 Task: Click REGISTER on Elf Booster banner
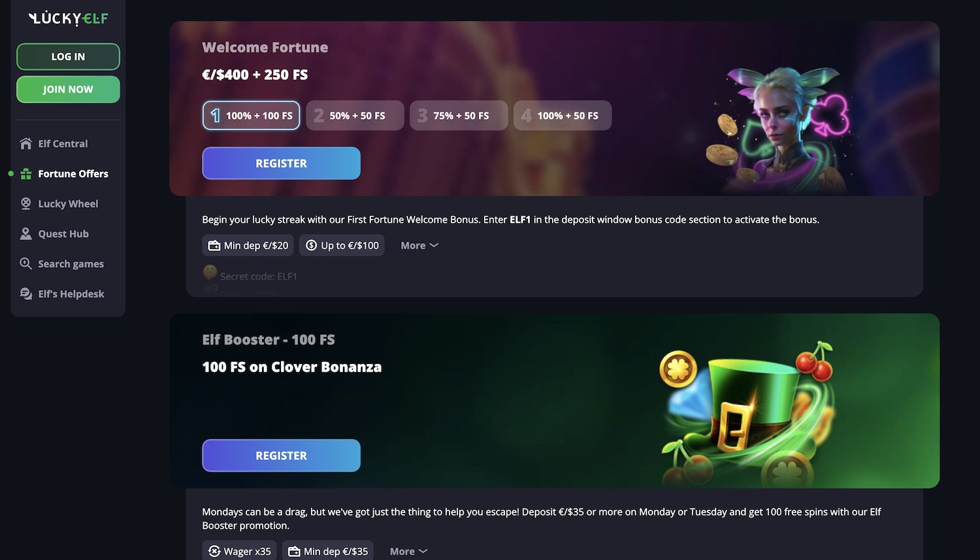pos(281,455)
